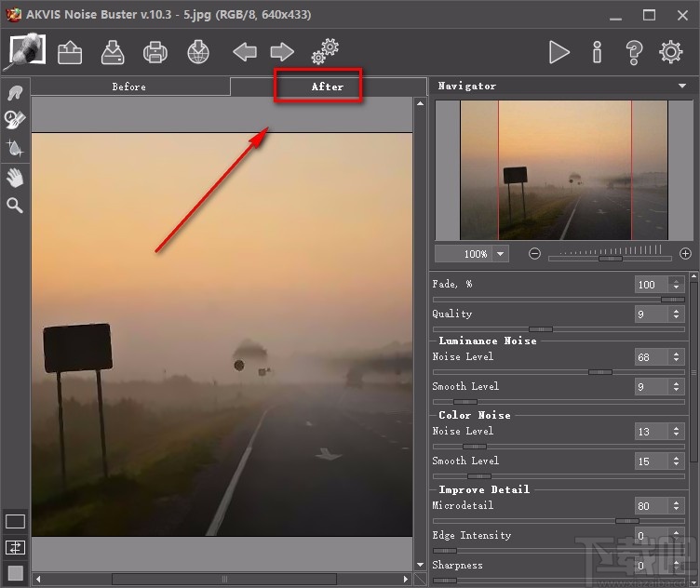700x588 pixels.
Task: Click the Undo left arrow icon
Action: [x=245, y=52]
